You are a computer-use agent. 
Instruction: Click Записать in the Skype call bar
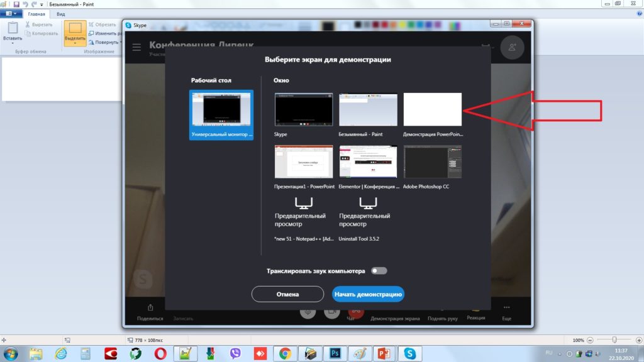tap(183, 318)
